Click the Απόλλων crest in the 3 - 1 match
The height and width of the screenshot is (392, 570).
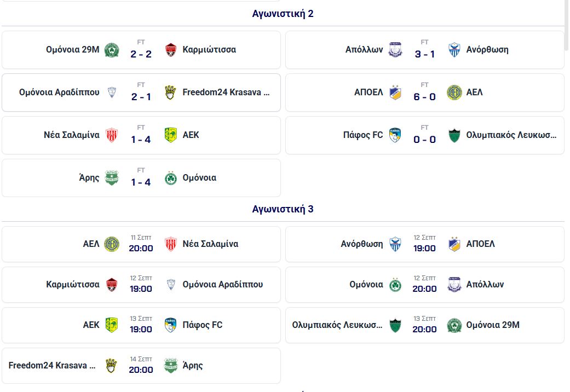tap(395, 50)
